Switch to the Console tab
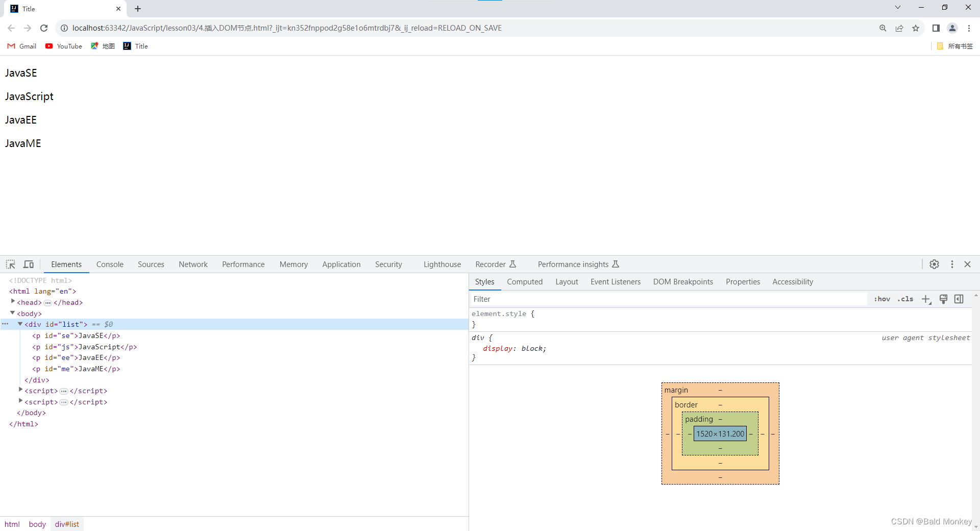Screen dimensions: 980x531 pyautogui.click(x=110, y=264)
